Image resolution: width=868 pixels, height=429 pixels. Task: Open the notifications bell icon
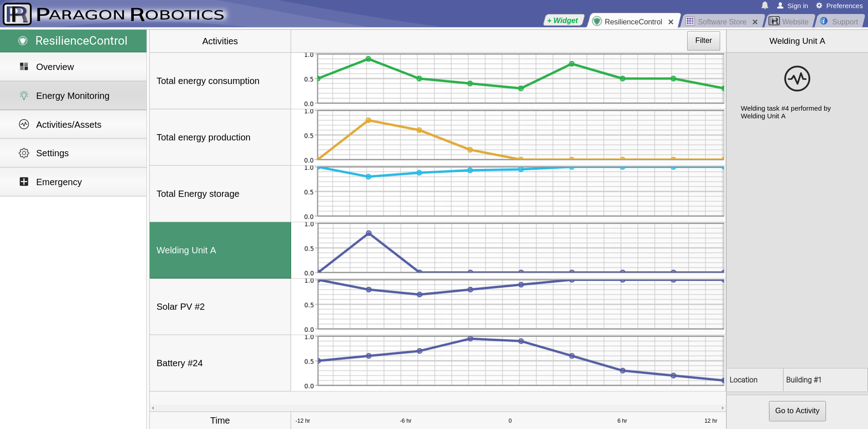point(765,5)
